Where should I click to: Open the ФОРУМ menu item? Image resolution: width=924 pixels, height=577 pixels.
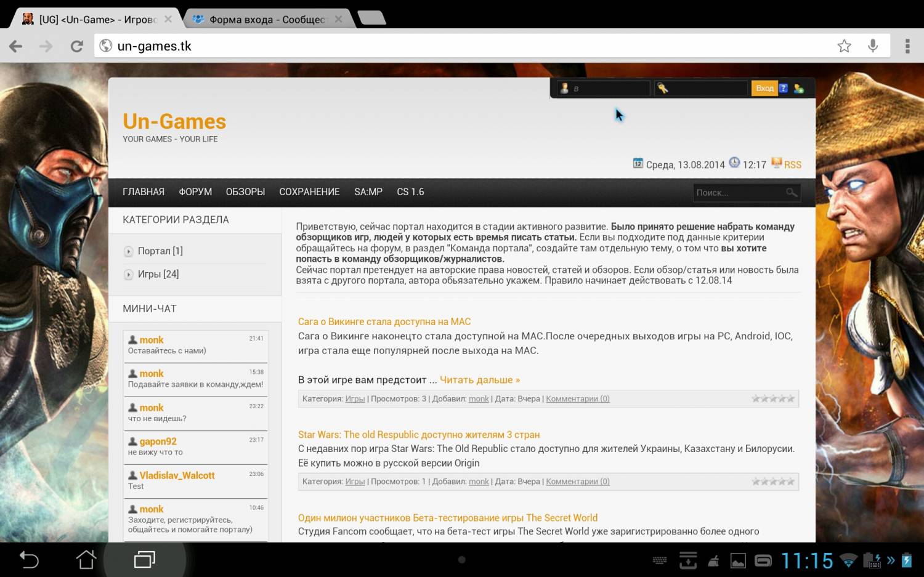click(195, 192)
